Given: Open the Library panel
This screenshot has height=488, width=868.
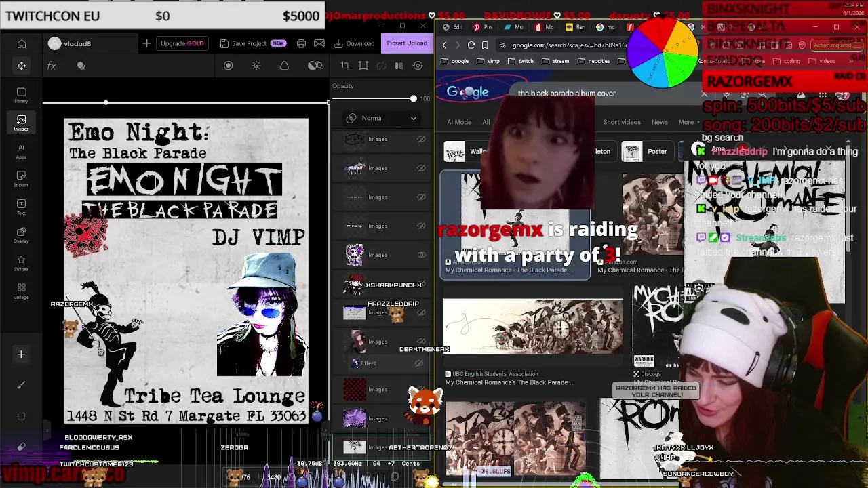Looking at the screenshot, I should point(21,95).
